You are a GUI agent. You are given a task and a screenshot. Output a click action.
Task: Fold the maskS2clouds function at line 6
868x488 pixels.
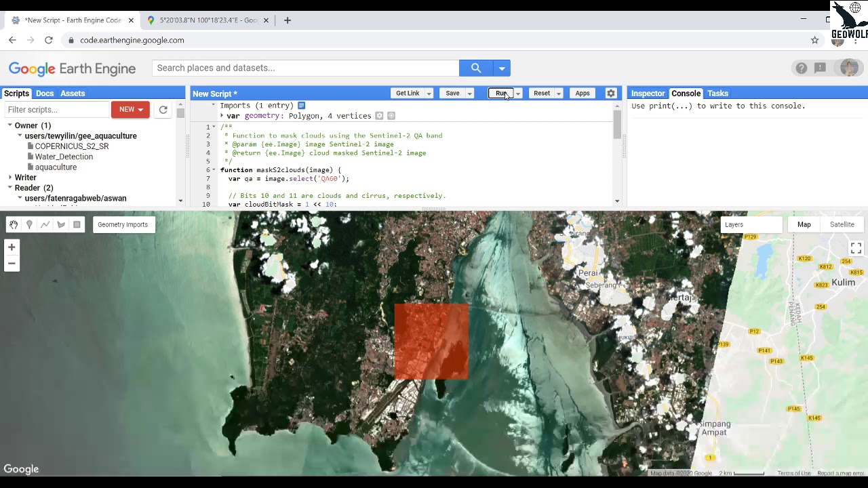[214, 170]
